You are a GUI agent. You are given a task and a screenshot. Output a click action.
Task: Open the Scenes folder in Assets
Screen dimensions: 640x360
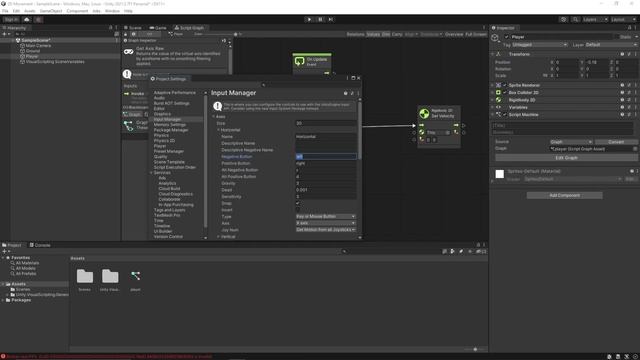pos(85,277)
